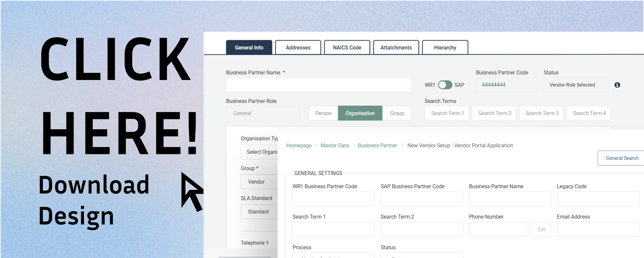Click the phone Ext field
The height and width of the screenshot is (258, 644).
[540, 229]
